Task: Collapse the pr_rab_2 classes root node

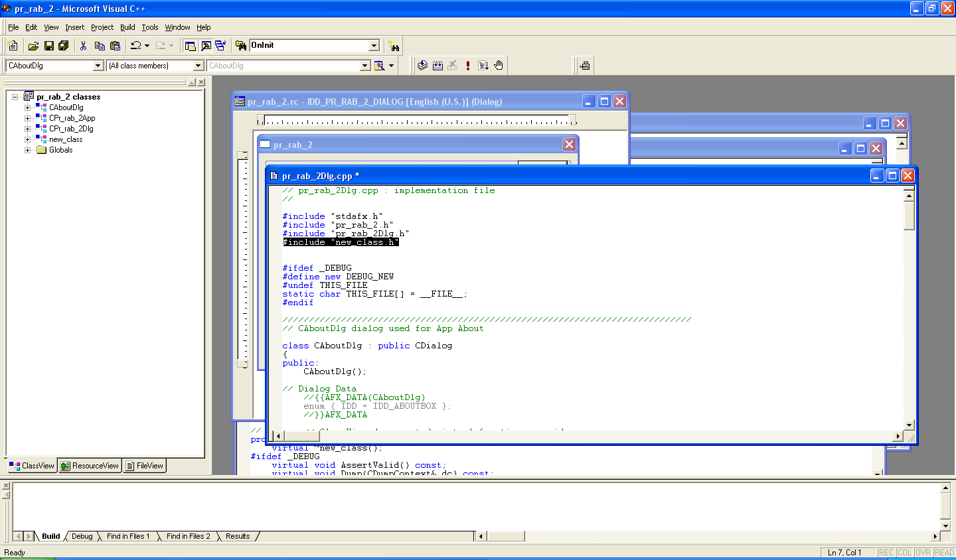Action: coord(15,97)
